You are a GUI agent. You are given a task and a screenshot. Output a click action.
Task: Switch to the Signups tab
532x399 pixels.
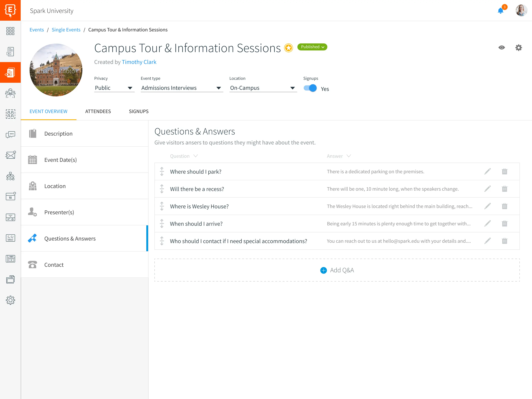(139, 111)
